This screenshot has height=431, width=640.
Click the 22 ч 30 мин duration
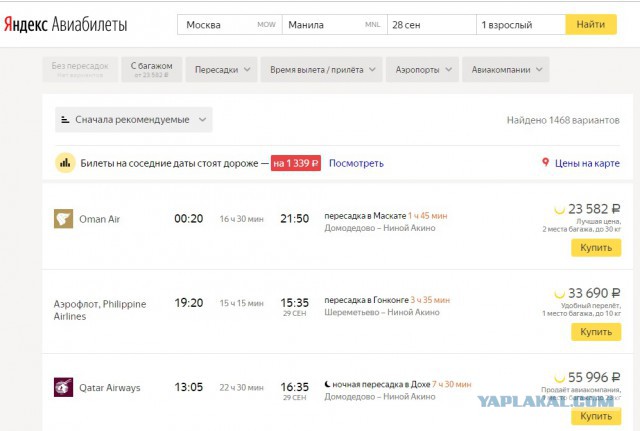pyautogui.click(x=242, y=387)
